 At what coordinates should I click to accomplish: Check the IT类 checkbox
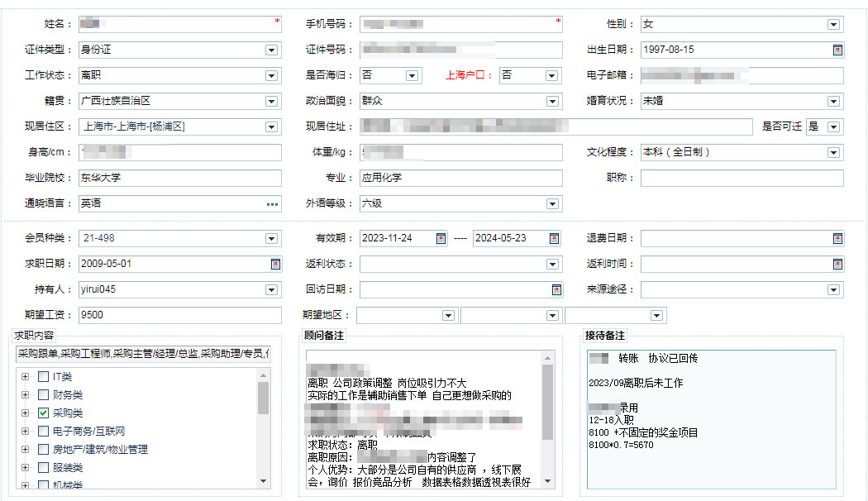click(43, 376)
